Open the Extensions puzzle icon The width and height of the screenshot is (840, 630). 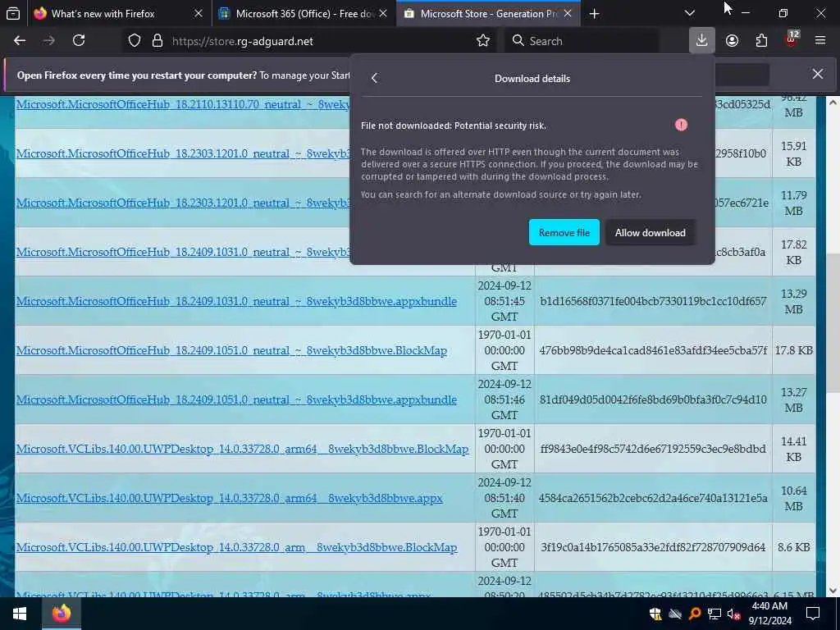point(761,41)
